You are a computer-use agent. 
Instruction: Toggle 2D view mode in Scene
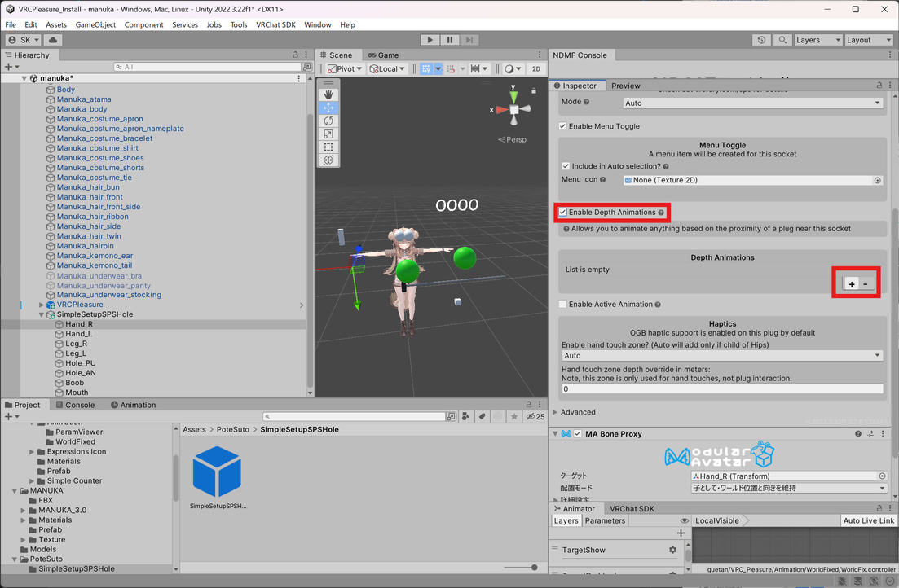click(x=536, y=68)
